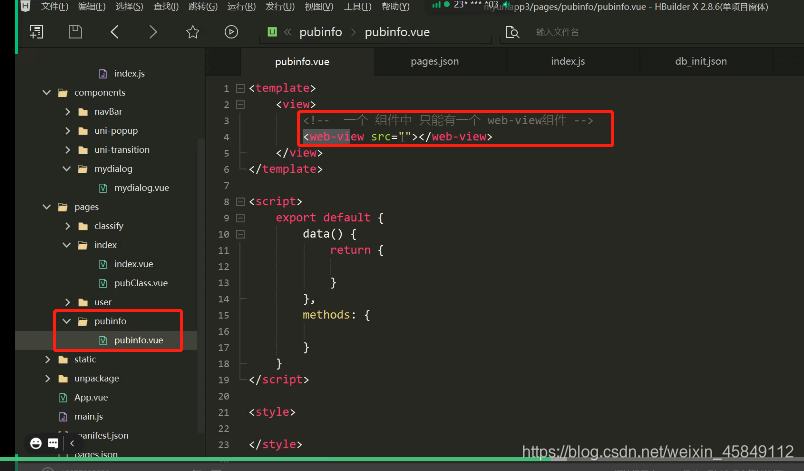Click the file search icon
Viewport: 804px width, 471px height.
512,32
